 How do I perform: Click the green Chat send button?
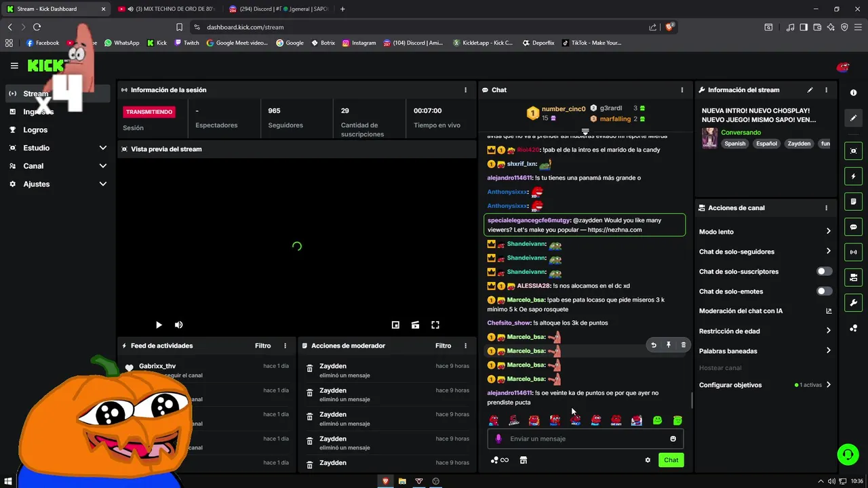(671, 460)
